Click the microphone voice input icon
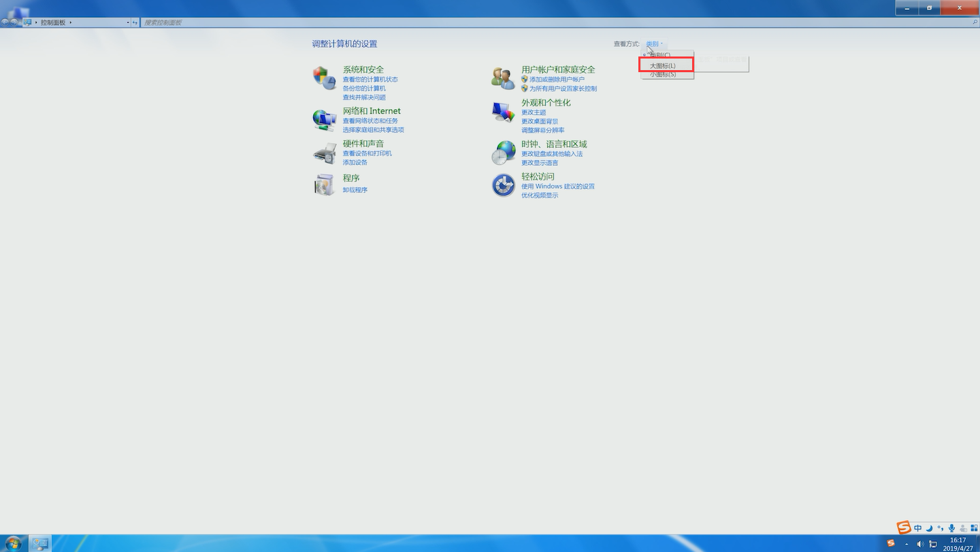Screen dimensions: 980x552 click(x=951, y=528)
